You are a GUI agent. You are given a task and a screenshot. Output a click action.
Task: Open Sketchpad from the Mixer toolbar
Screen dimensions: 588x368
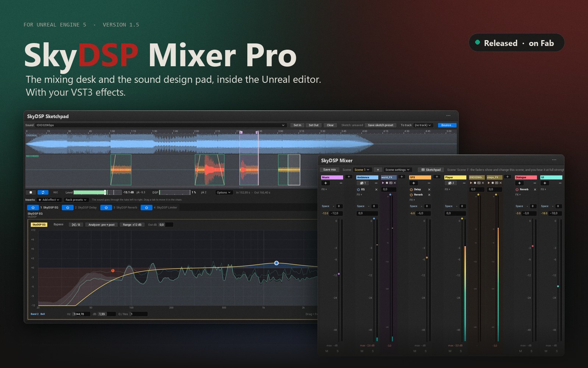click(x=431, y=170)
